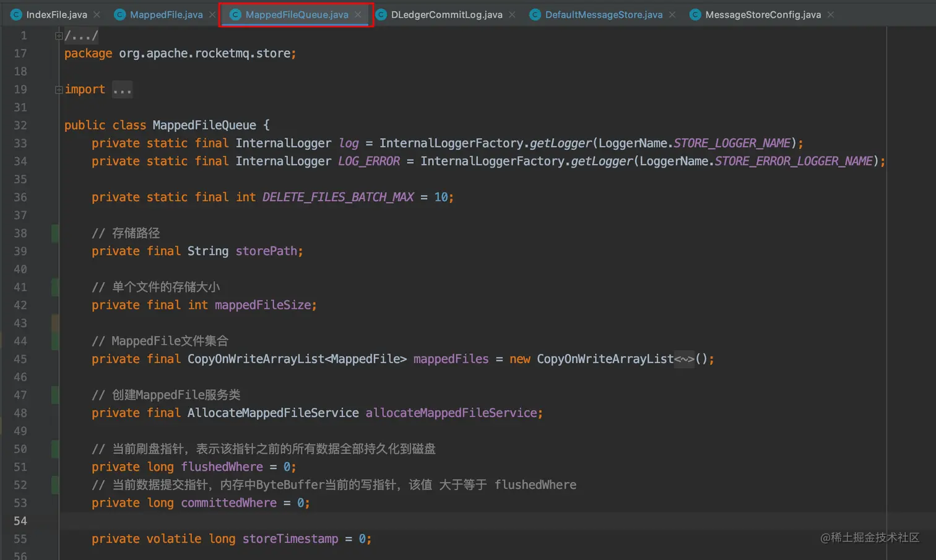Viewport: 936px width, 560px height.
Task: Expand the folded header comment at line 1
Action: click(x=59, y=36)
